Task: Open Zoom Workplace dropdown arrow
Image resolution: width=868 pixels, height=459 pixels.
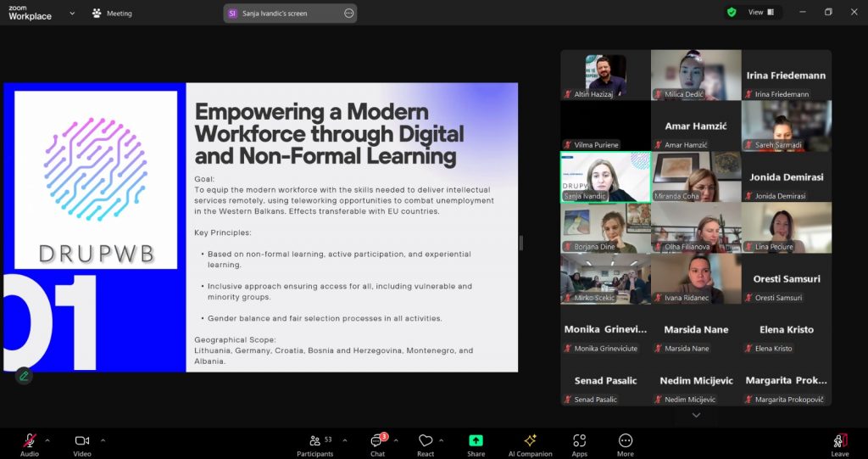Action: pyautogui.click(x=72, y=14)
